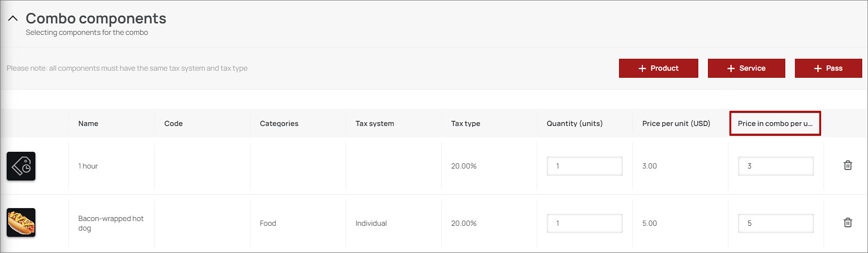Edit quantity field for 1 hour
The width and height of the screenshot is (868, 253).
click(584, 166)
